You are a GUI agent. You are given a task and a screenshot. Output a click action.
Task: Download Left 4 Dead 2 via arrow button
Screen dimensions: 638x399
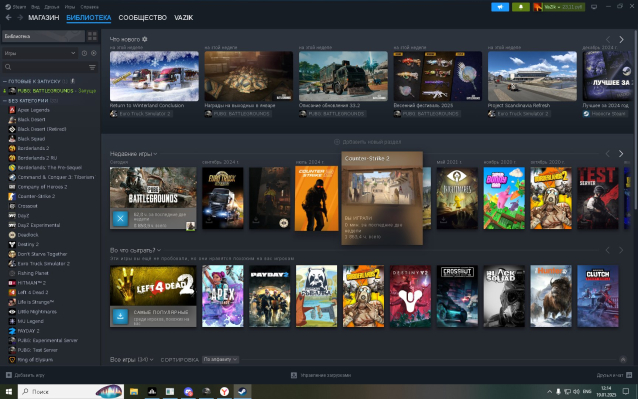pyautogui.click(x=120, y=316)
